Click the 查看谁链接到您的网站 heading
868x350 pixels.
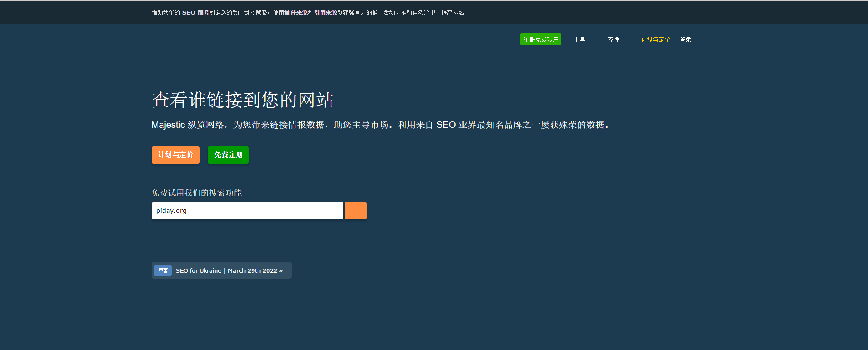242,100
